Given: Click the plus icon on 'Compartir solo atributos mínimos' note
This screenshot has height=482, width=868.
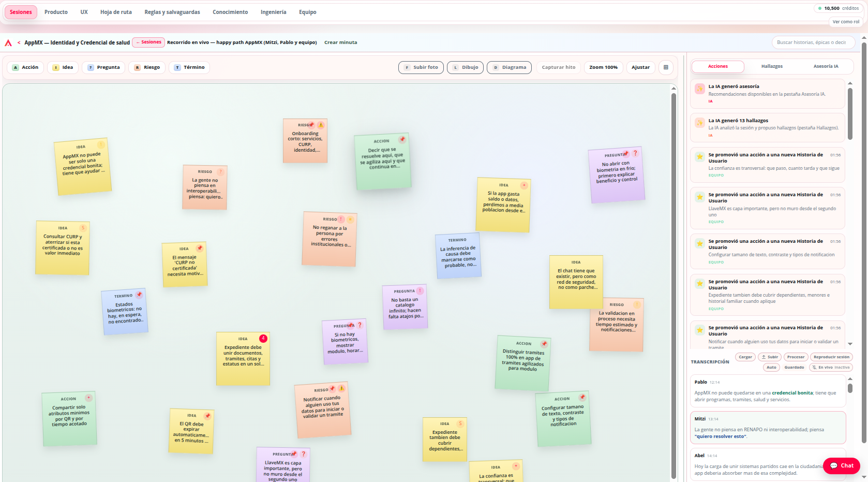Looking at the screenshot, I should pos(89,398).
